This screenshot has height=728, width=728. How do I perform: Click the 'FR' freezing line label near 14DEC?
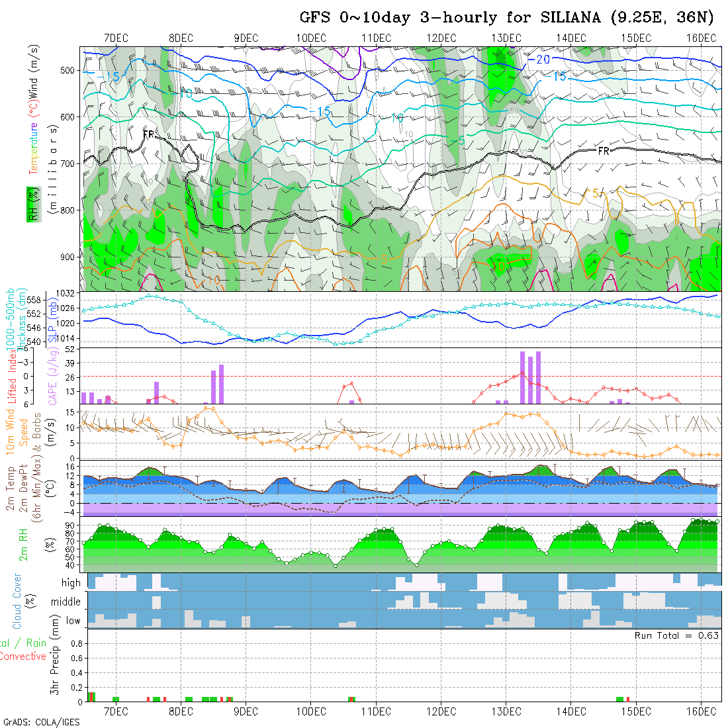click(603, 152)
